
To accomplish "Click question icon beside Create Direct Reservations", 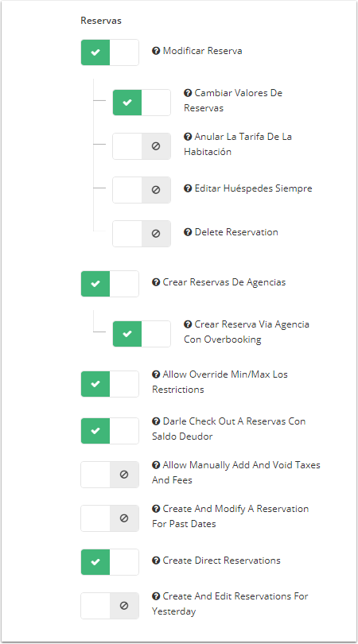I will click(x=156, y=561).
